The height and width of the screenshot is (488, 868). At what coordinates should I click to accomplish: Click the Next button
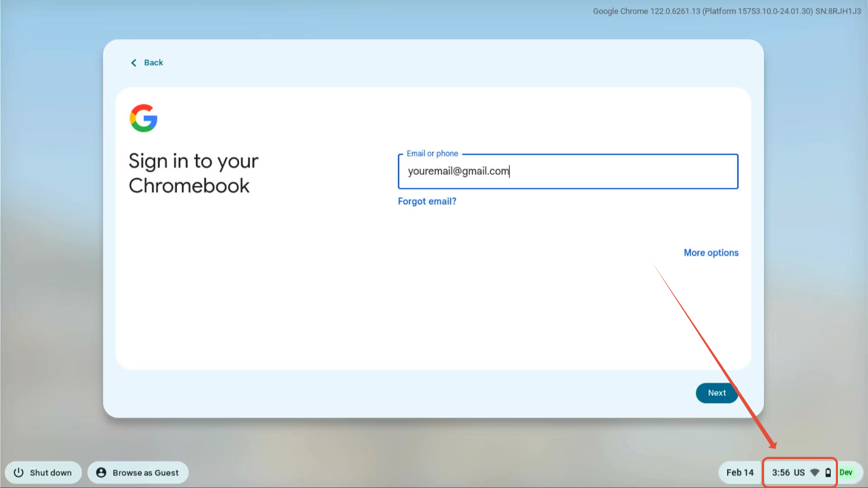[717, 393]
